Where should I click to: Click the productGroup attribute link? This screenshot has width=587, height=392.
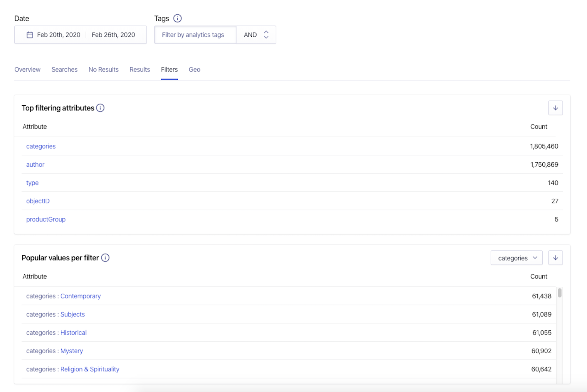(x=46, y=219)
